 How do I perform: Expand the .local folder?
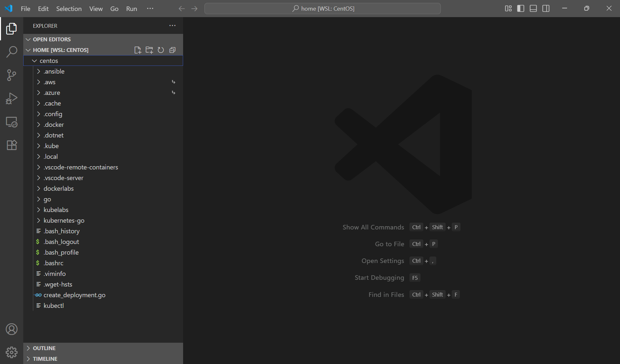pos(103,157)
